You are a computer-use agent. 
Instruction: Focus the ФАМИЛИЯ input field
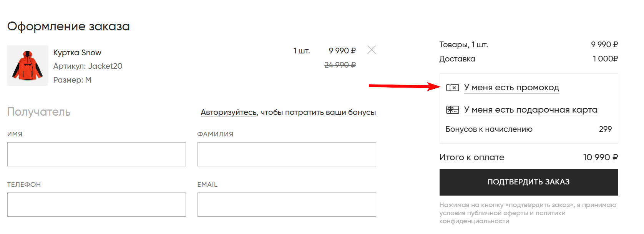click(286, 154)
